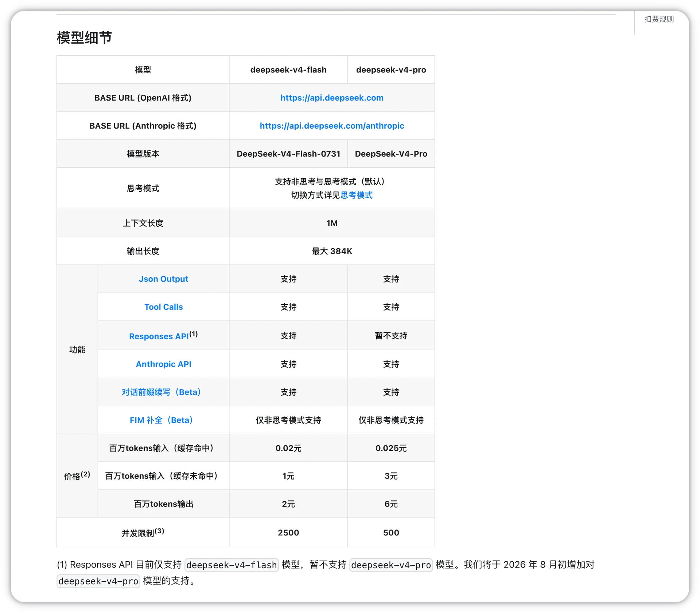
Task: Click the BASE URL (Anthropic 格式) row label
Action: [143, 126]
